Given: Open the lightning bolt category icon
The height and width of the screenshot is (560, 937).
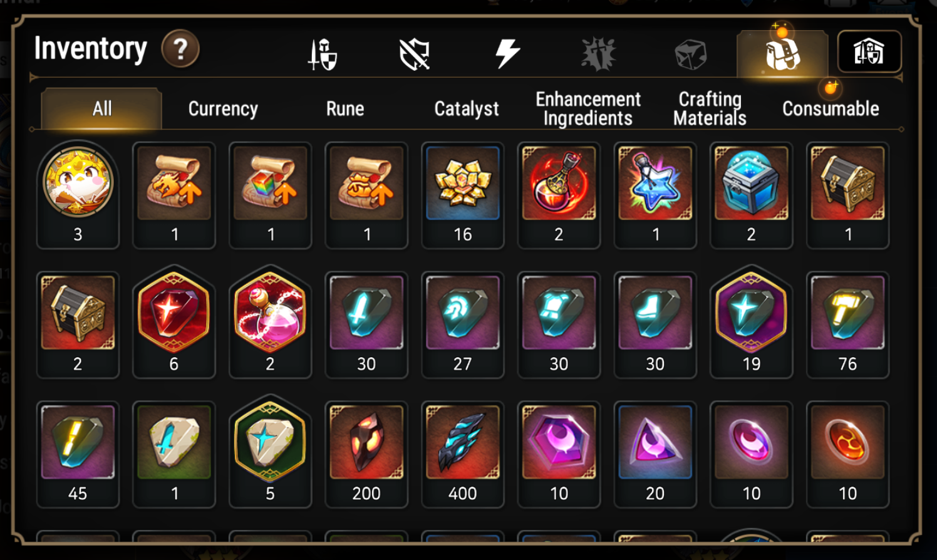Looking at the screenshot, I should (507, 53).
